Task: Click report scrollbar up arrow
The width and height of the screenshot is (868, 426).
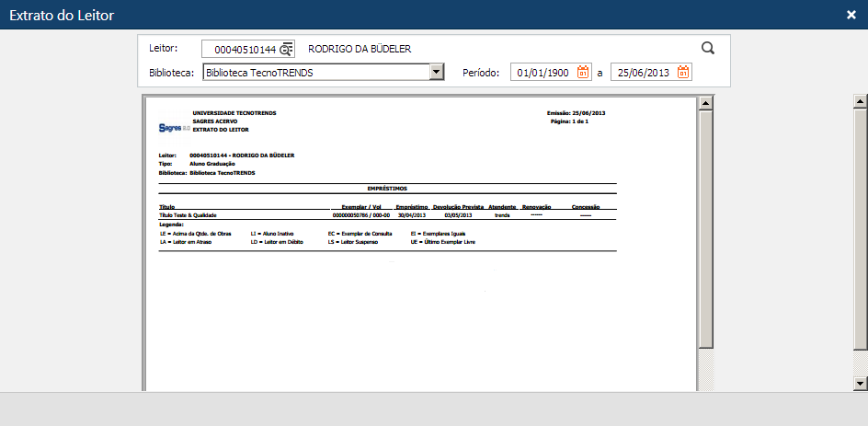Action: pyautogui.click(x=705, y=103)
